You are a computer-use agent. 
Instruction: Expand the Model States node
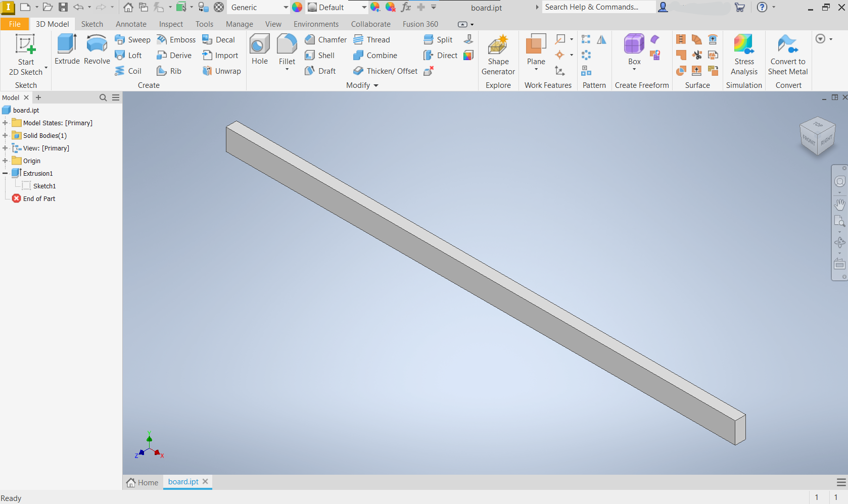tap(5, 123)
